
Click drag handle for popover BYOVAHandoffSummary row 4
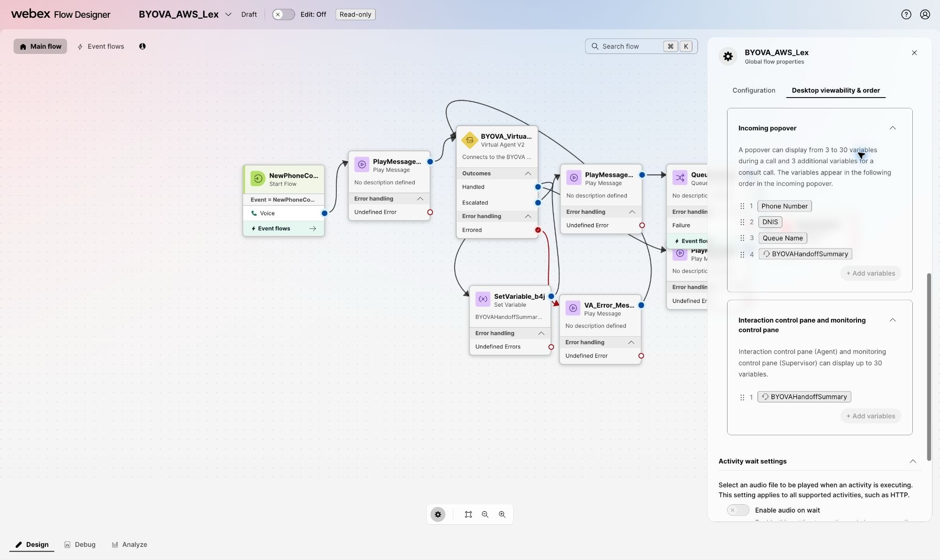click(742, 255)
